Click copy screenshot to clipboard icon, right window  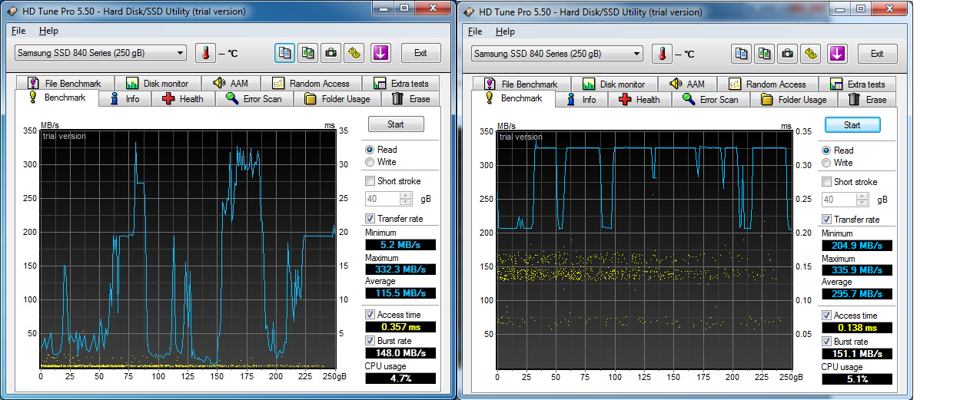(x=765, y=54)
